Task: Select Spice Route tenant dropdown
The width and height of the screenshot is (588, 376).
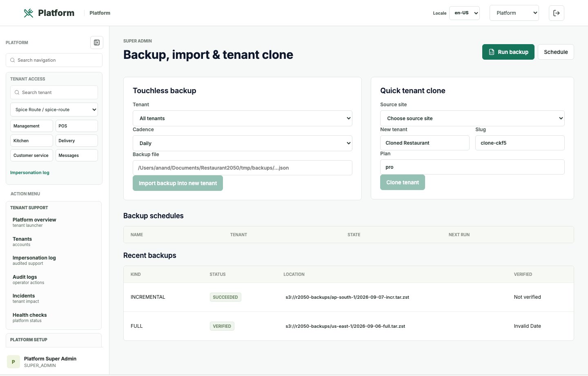Action: pos(54,110)
